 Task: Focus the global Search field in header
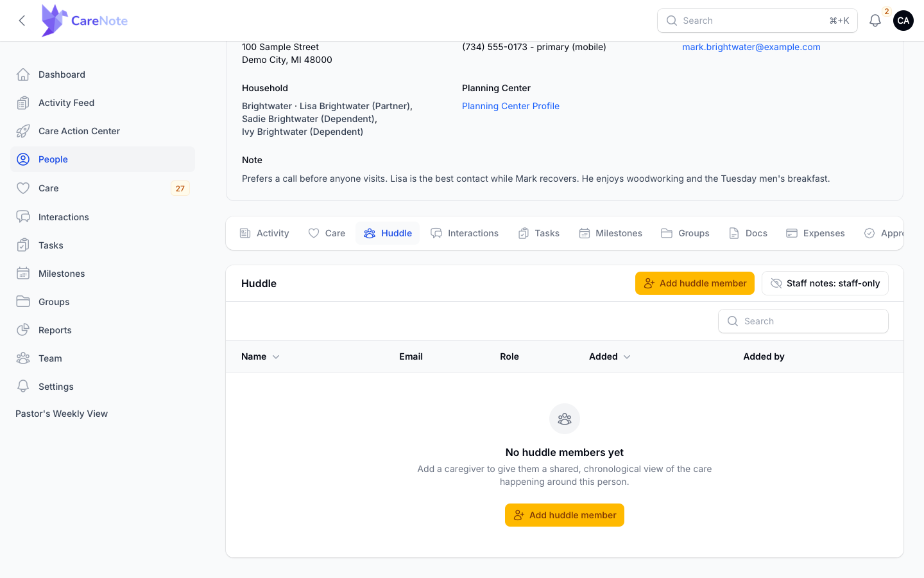point(757,21)
